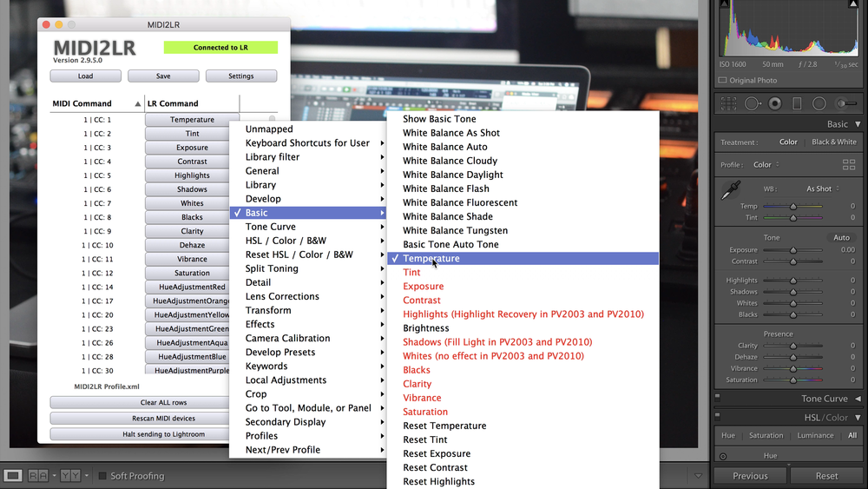Screen dimensions: 868x489
Task: Click the histogram highlight clipping indicator
Action: (853, 3)
